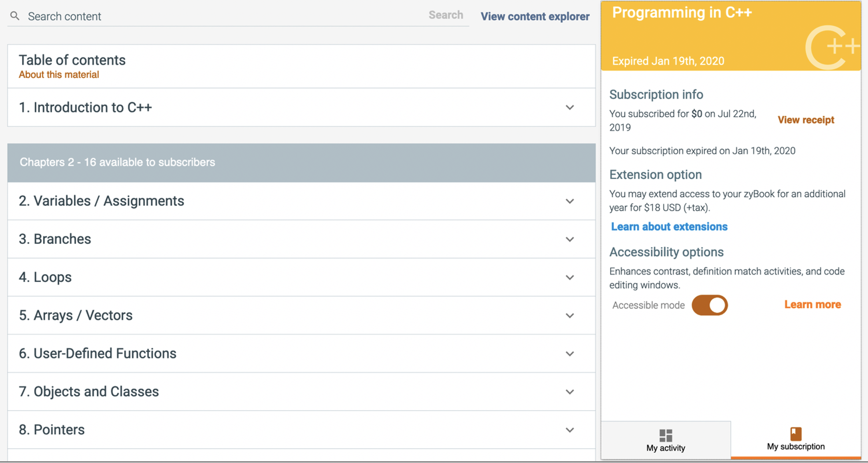This screenshot has width=868, height=463.
Task: Click the C++ logo on course banner
Action: (x=832, y=48)
